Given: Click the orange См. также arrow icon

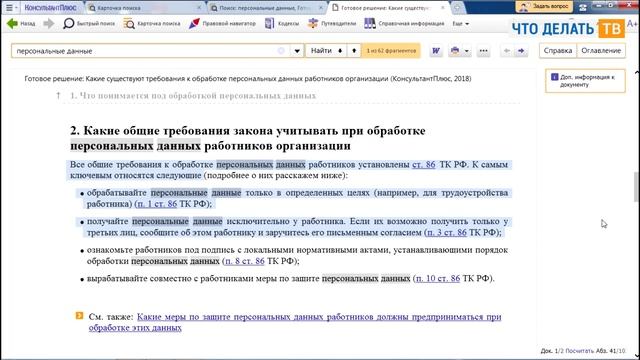Looking at the screenshot, I should pyautogui.click(x=79, y=316).
